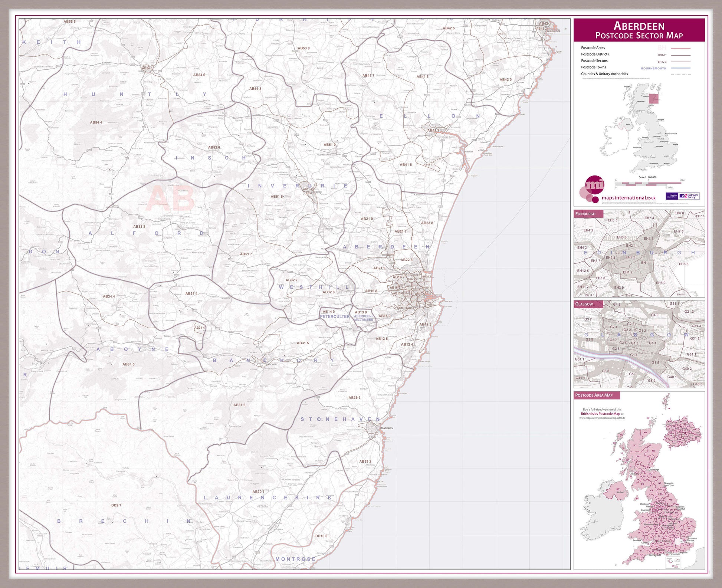Click the AB51 5 sector label
This screenshot has width=722, height=588.
coord(276,197)
